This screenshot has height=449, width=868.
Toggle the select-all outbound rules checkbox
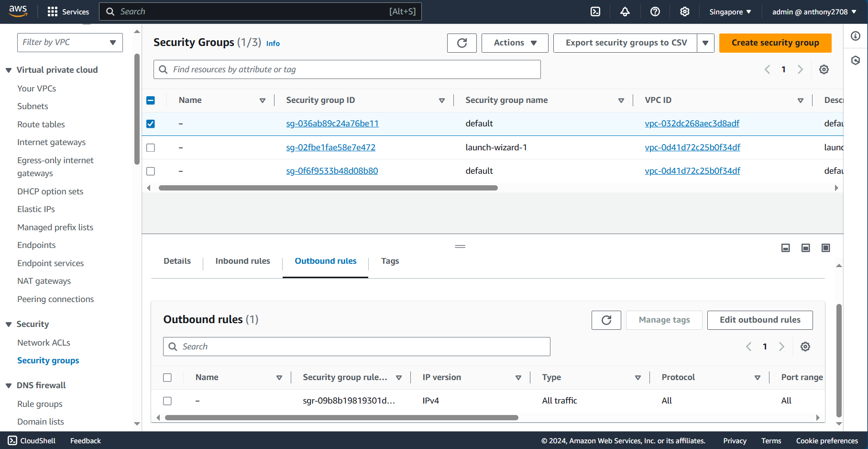point(167,378)
